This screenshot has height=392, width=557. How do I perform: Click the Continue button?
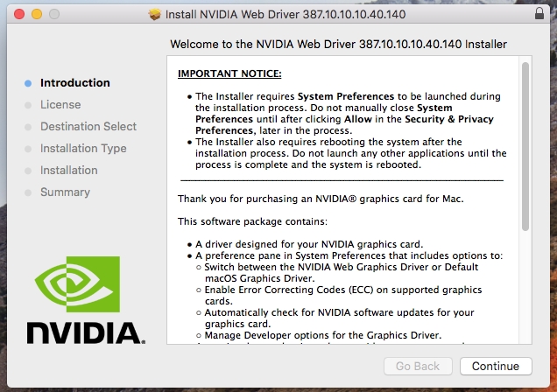coord(496,366)
